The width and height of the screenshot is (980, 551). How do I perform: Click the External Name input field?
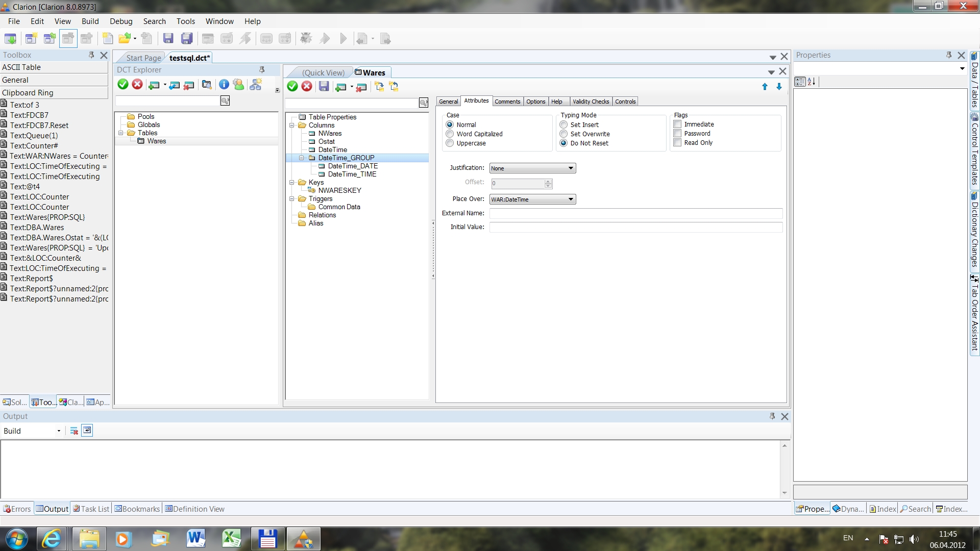[x=635, y=213]
